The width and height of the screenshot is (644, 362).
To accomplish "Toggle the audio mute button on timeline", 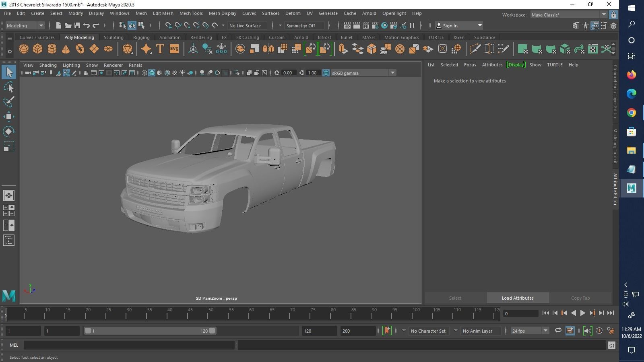I will coord(588,331).
